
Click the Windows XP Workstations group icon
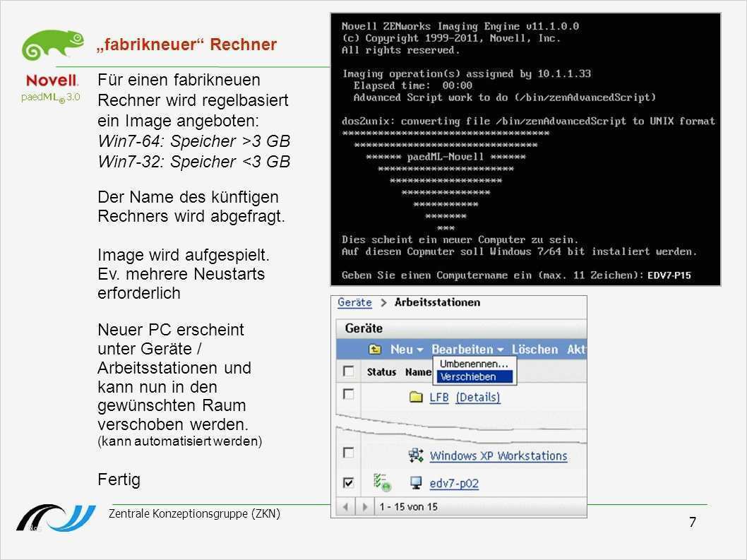(x=416, y=455)
